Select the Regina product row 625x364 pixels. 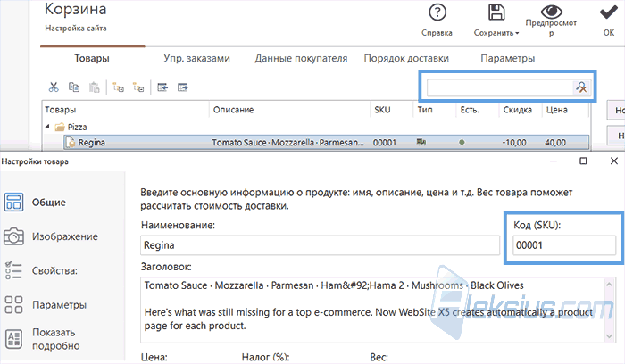(326, 142)
